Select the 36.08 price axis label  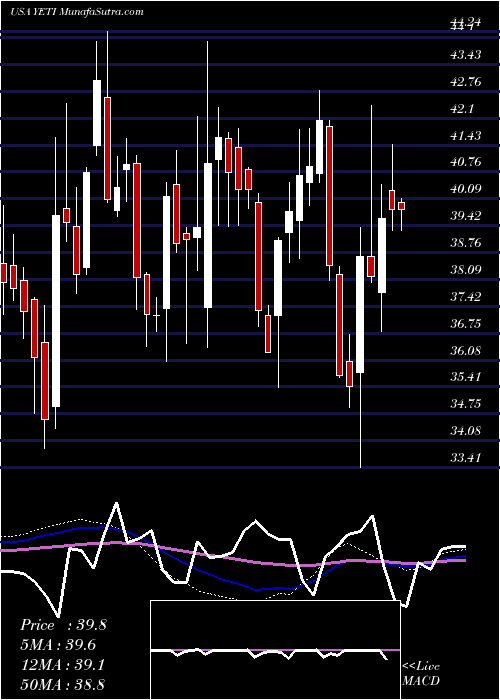[466, 350]
